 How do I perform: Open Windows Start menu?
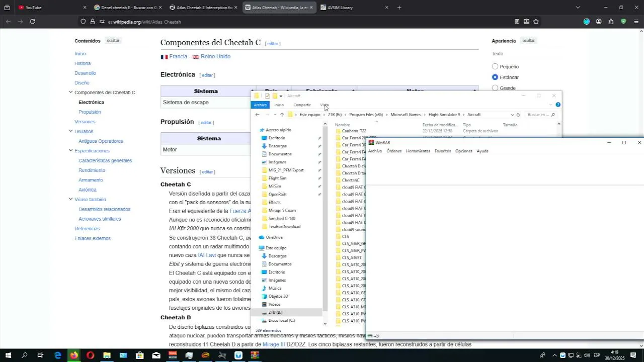[x=8, y=355]
